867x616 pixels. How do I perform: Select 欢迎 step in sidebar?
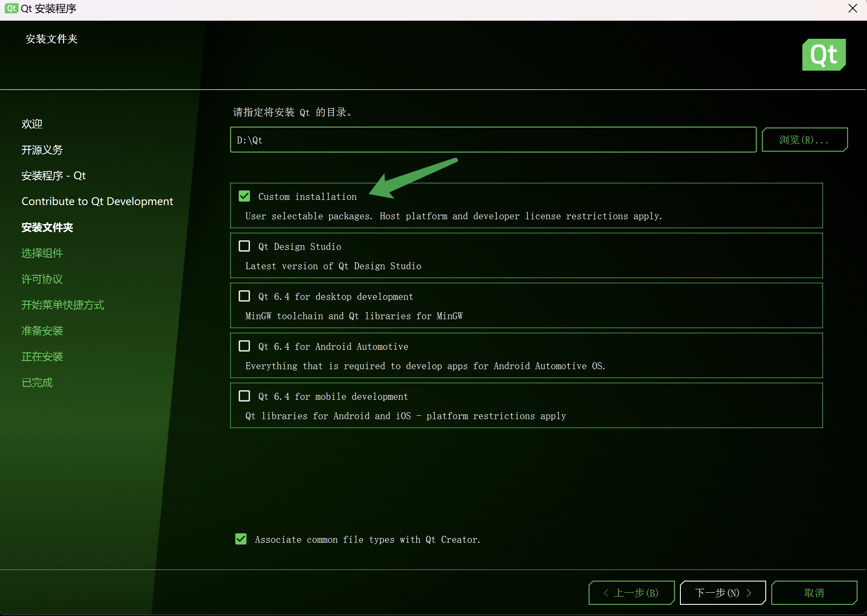click(32, 124)
